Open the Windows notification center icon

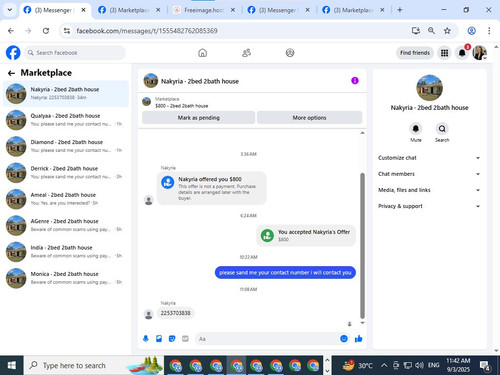tap(485, 365)
